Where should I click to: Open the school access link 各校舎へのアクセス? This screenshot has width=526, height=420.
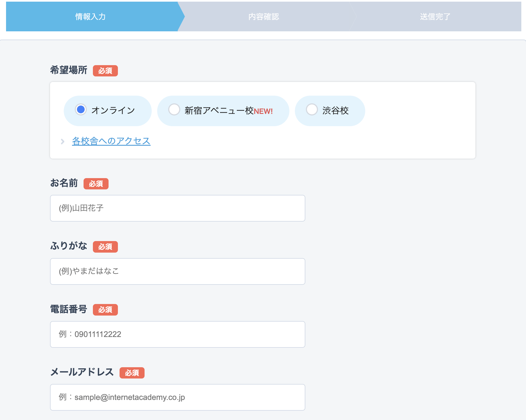(111, 141)
